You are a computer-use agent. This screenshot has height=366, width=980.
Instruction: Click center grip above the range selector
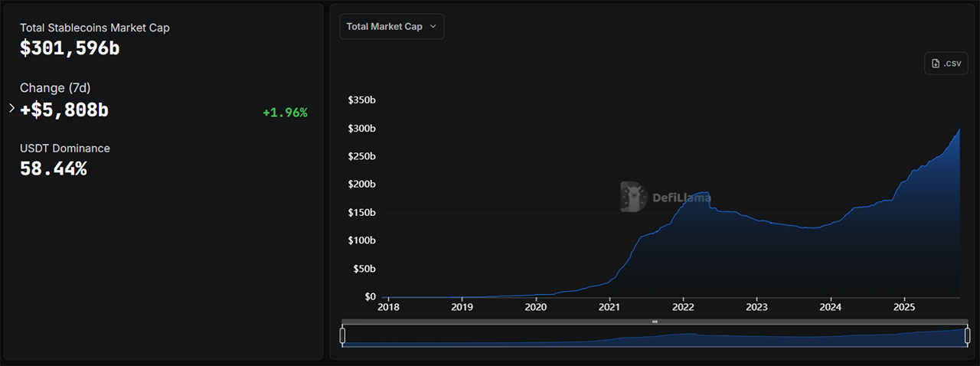(655, 322)
